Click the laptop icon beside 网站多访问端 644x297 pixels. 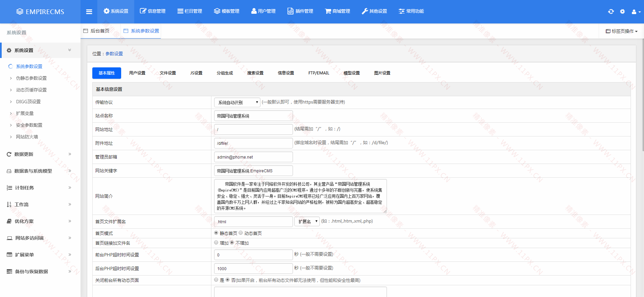[x=10, y=238]
